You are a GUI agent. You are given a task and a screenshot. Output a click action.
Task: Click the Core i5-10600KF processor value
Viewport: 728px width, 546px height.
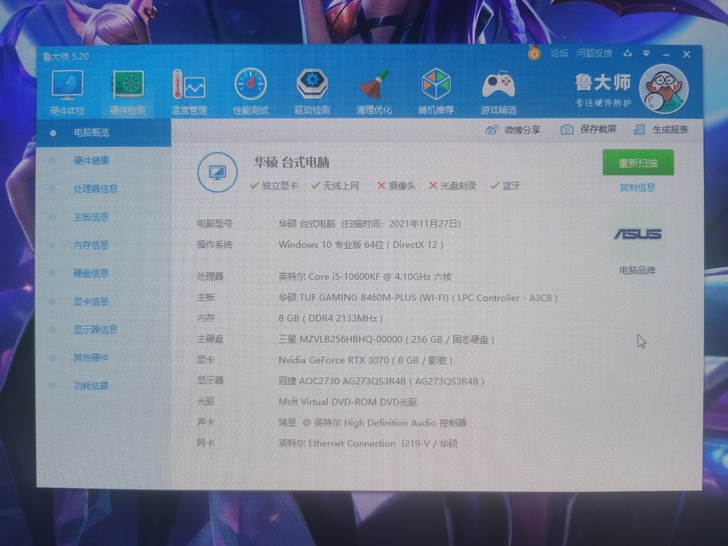click(365, 277)
